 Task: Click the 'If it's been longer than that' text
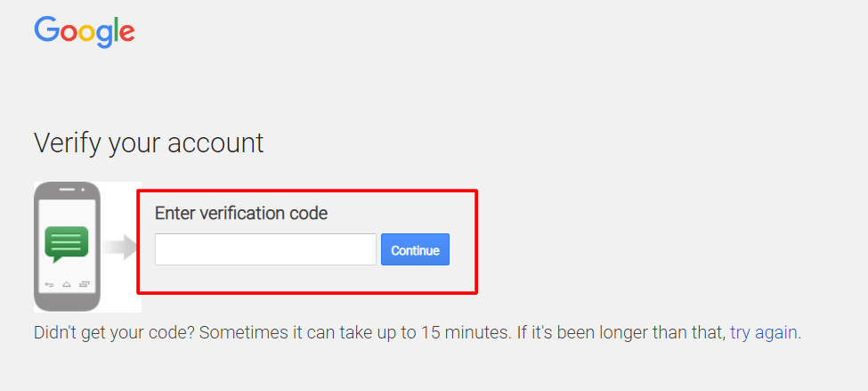click(622, 333)
